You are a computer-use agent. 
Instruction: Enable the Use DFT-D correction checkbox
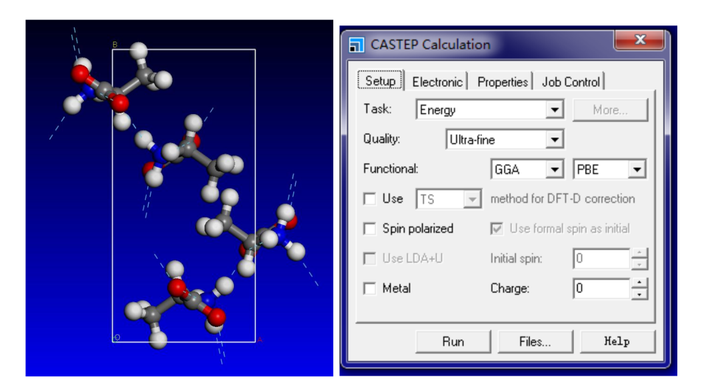tap(370, 199)
